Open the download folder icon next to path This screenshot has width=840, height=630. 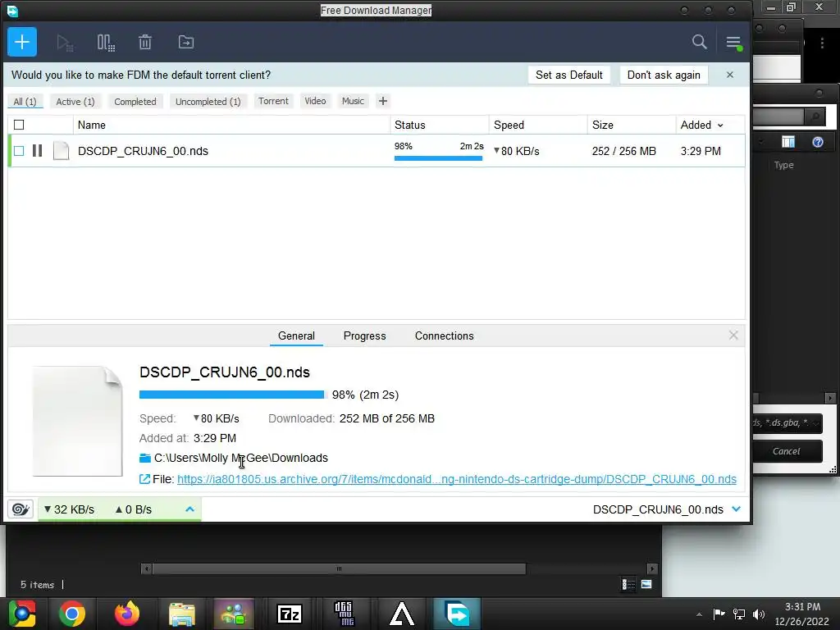point(144,458)
